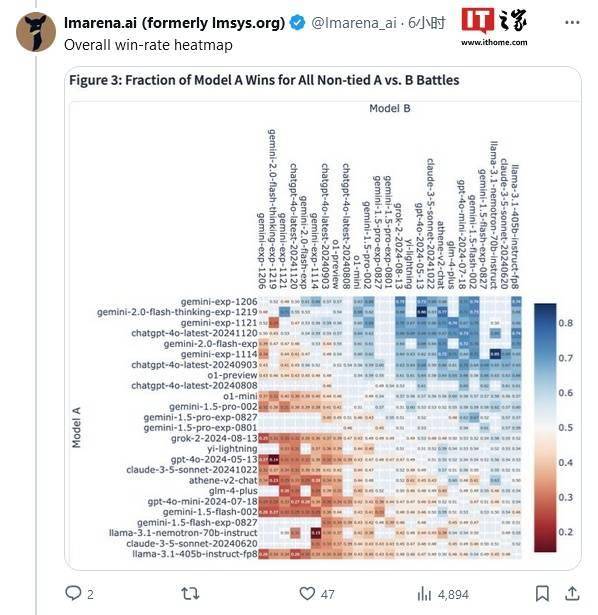
Task: Open the post timestamp 6小时
Action: (427, 23)
